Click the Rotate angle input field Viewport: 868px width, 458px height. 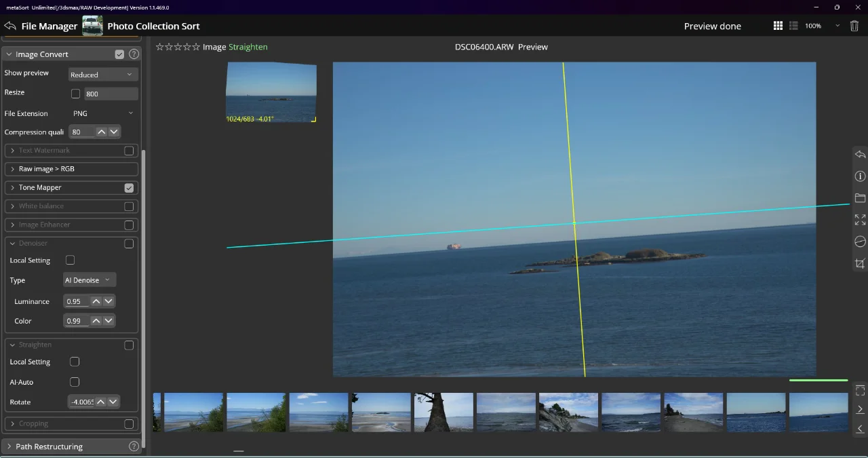[81, 402]
